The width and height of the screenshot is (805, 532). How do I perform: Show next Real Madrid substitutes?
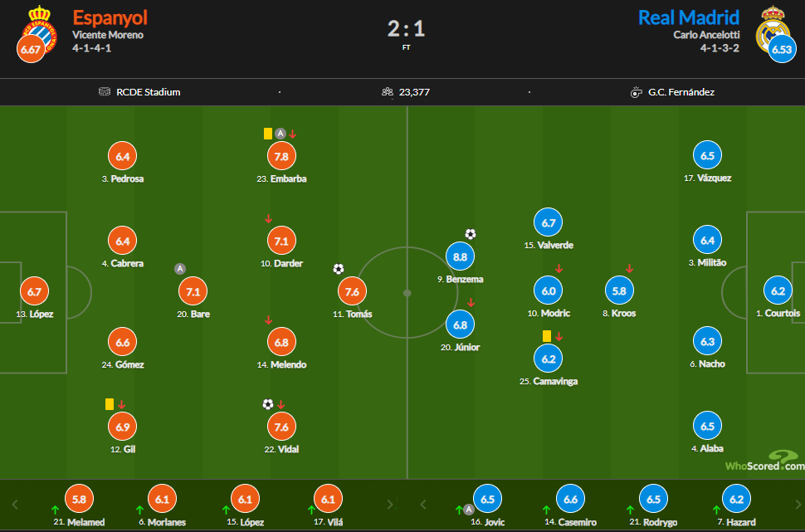point(798,505)
